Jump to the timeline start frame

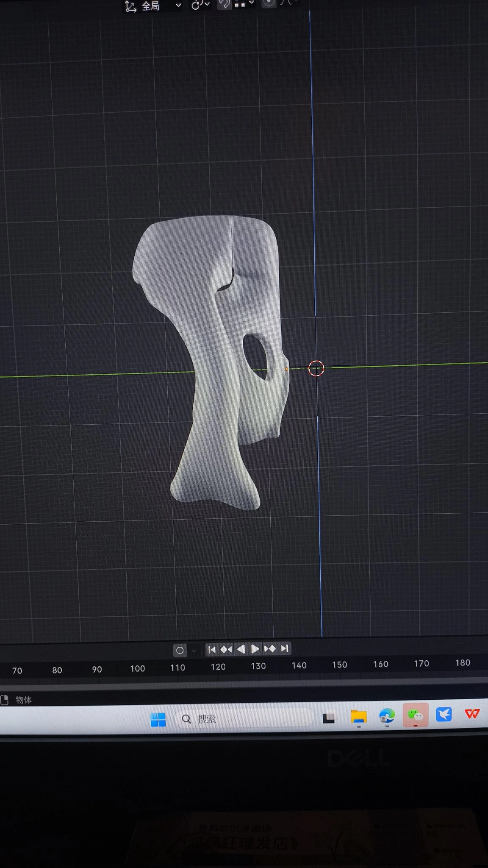click(x=212, y=649)
